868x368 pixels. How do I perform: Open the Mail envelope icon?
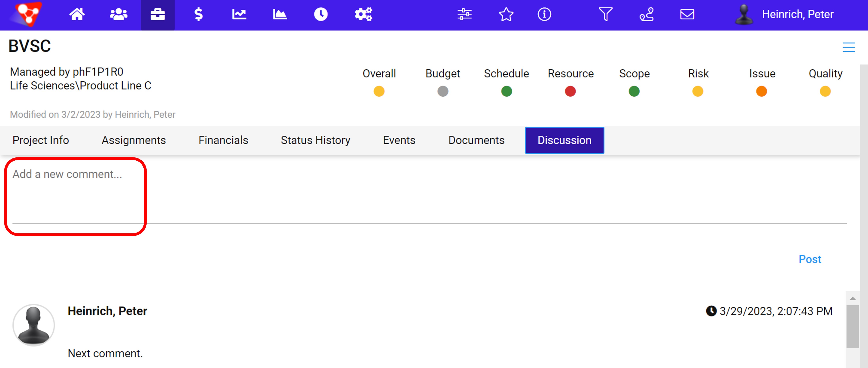tap(687, 14)
